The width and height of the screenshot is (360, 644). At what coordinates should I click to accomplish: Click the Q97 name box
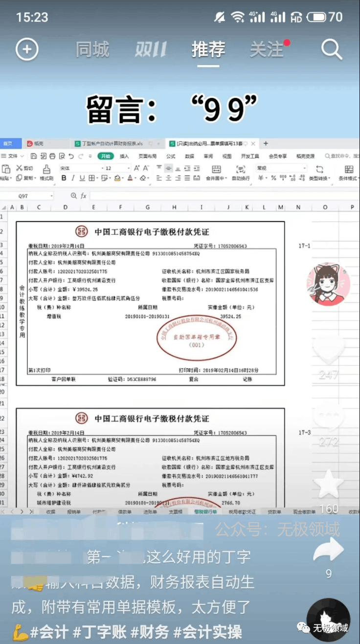27,196
